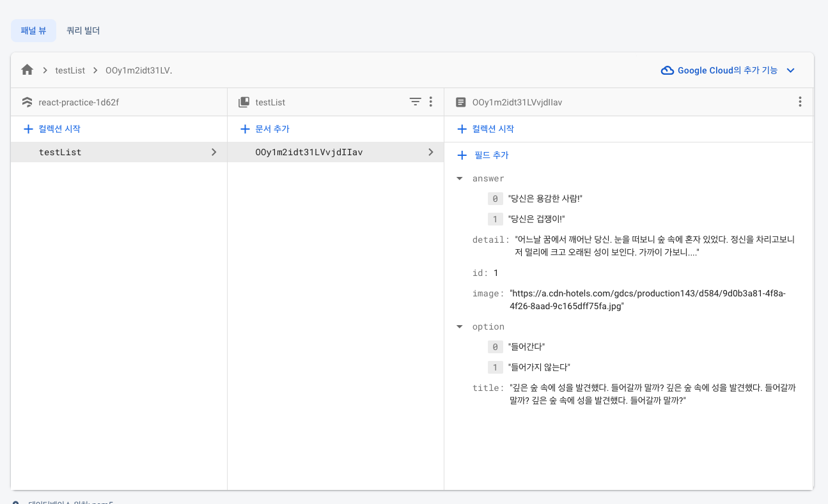This screenshot has height=504, width=828.
Task: Click plus icon next to 필드 추가
Action: pyautogui.click(x=462, y=155)
